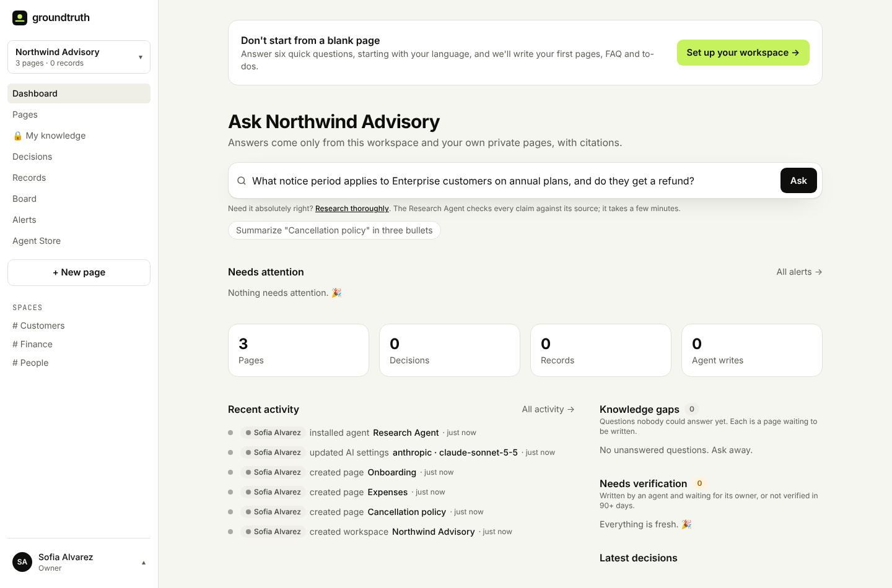Screen dimensions: 892x588
Task: Click the Records stat card
Action: [601, 350]
